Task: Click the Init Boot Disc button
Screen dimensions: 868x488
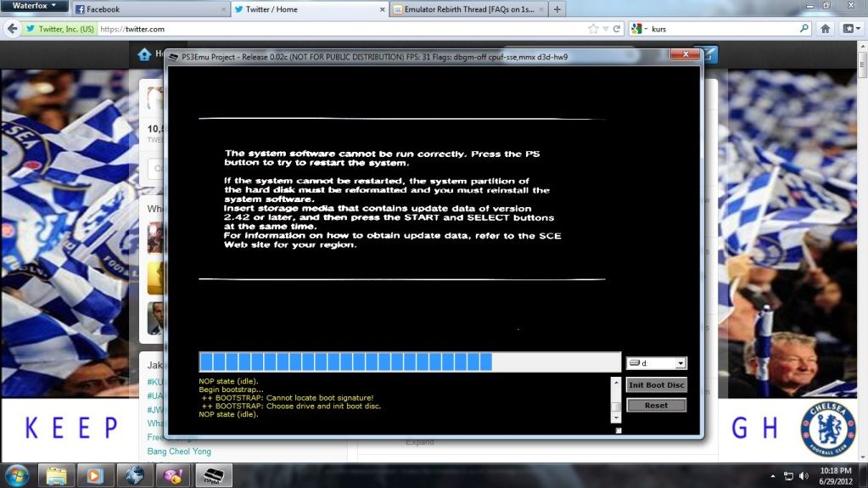Action: (656, 384)
